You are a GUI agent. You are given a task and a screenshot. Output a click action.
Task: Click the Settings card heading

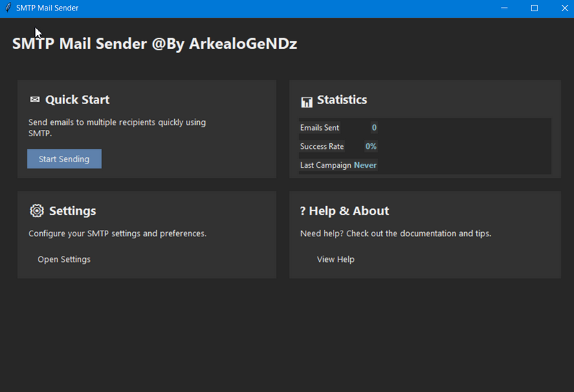point(73,211)
